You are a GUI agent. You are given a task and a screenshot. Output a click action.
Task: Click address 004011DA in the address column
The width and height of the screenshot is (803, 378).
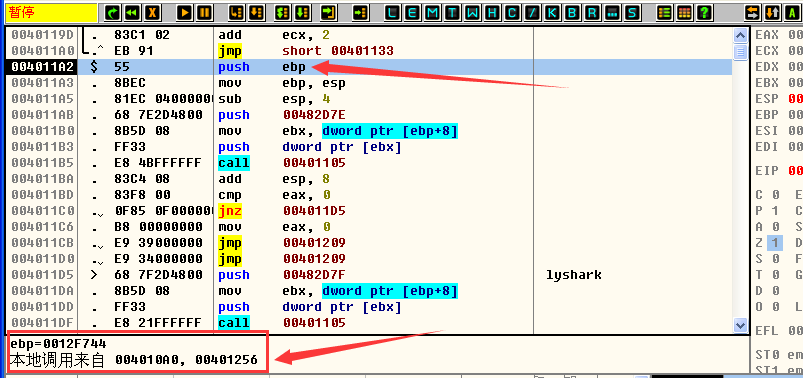tap(43, 290)
